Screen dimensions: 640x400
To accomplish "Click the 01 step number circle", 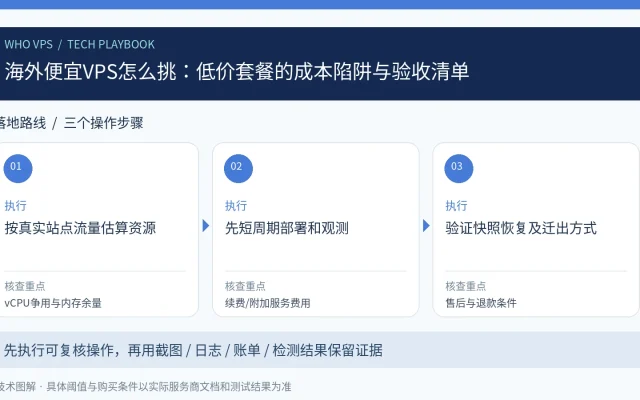I will pyautogui.click(x=18, y=168).
